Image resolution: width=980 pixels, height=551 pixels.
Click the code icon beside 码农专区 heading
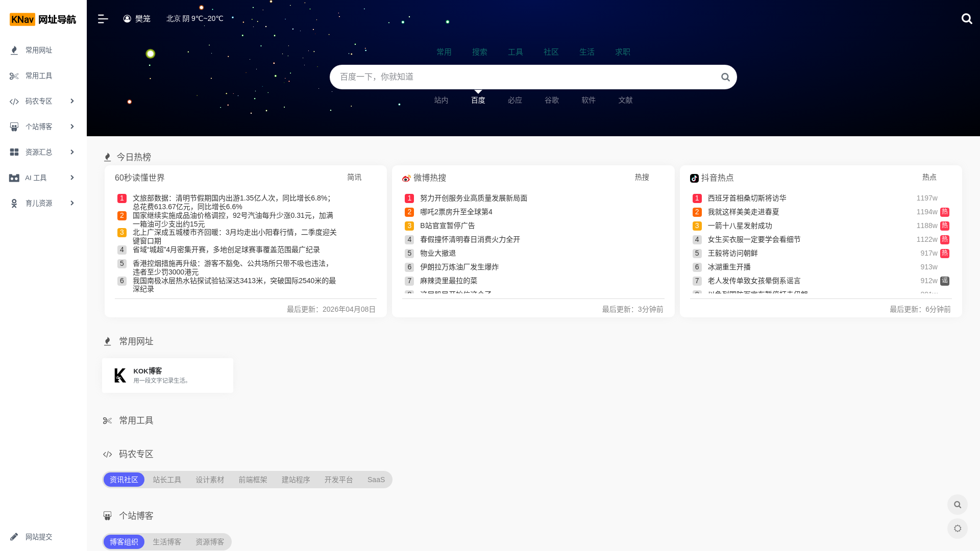(x=107, y=454)
